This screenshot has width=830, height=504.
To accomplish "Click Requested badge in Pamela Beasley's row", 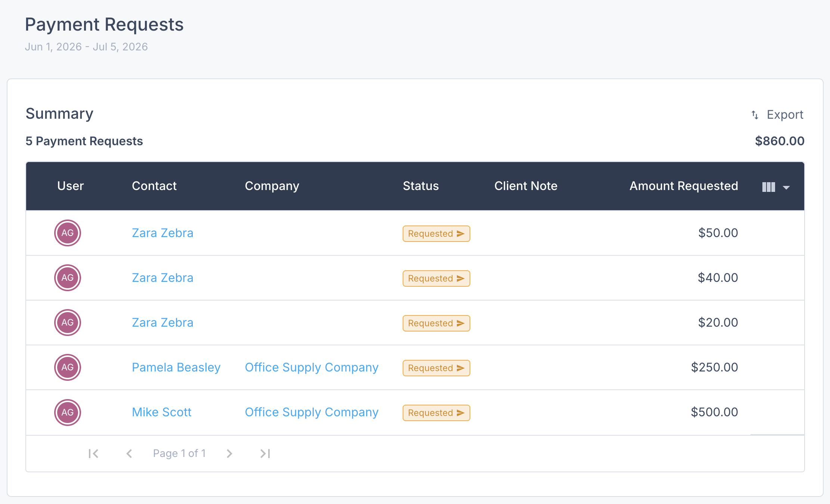I will [x=436, y=368].
